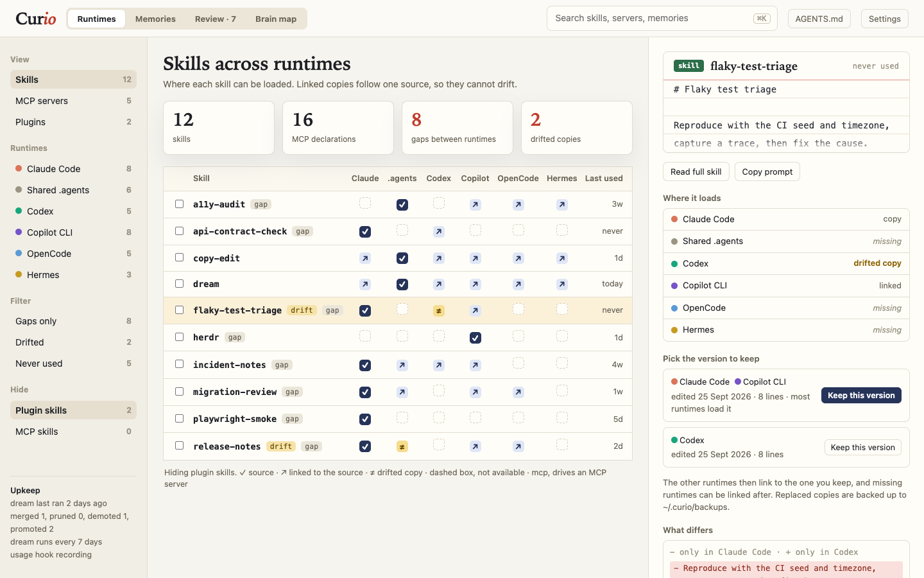Click a11y-audit linked icon under Copilot
924x578 pixels.
coord(475,205)
